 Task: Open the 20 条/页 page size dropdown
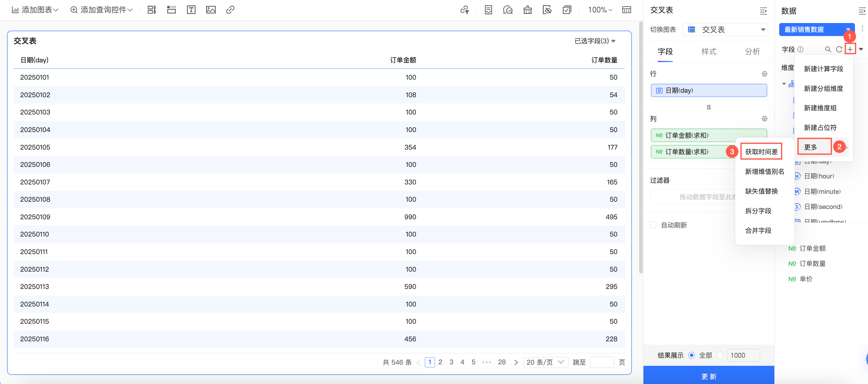545,362
